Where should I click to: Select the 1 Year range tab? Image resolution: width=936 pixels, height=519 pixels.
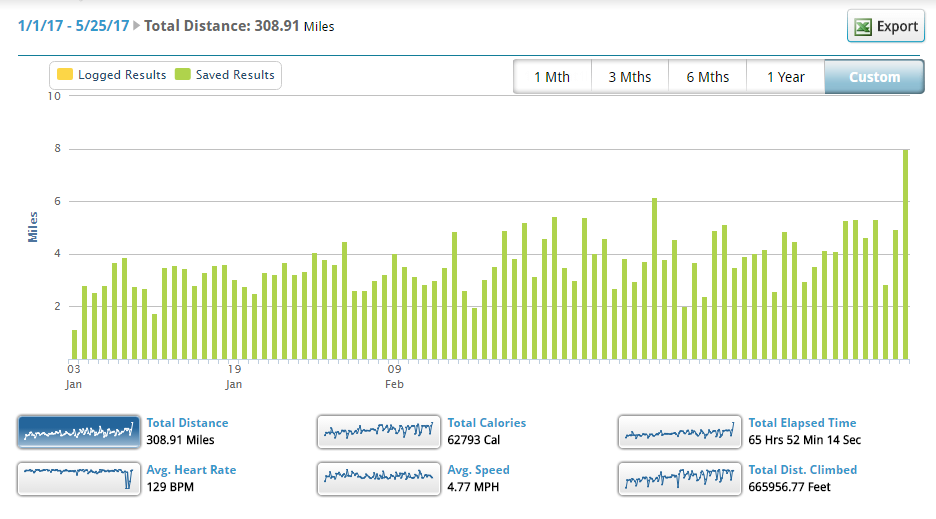point(785,77)
